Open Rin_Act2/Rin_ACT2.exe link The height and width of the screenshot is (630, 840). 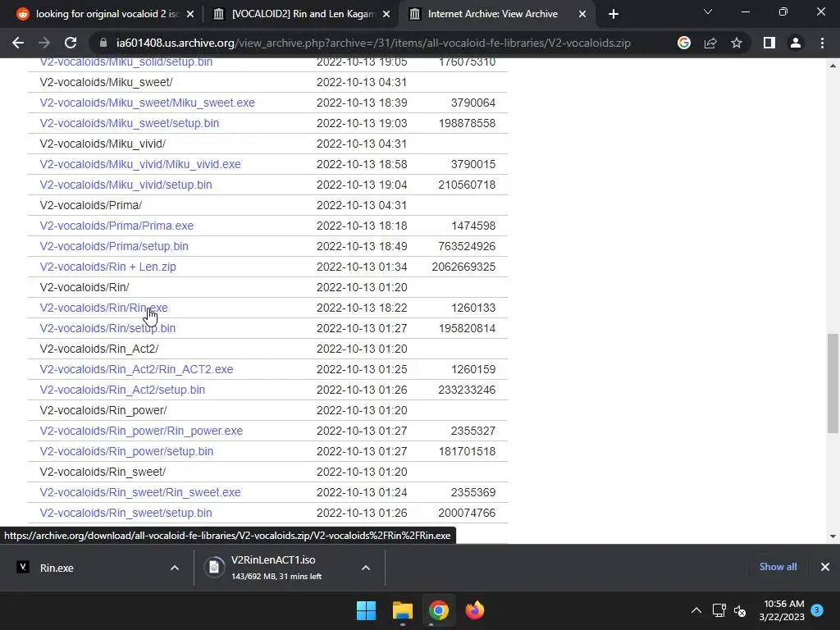point(136,370)
